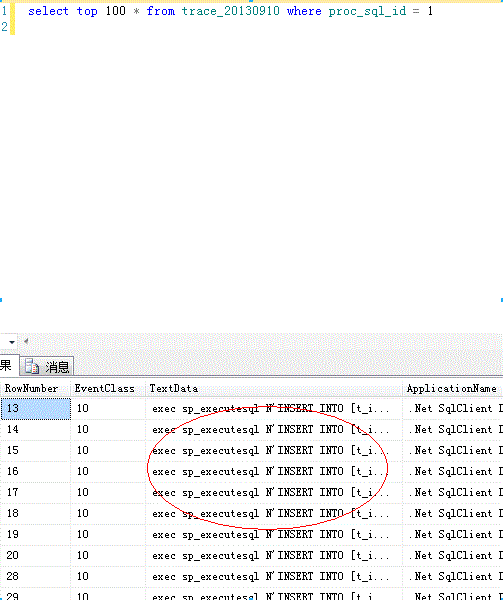Image resolution: width=503 pixels, height=600 pixels.
Task: Open the zoom dropdown arrow above results tabs
Action: click(11, 342)
